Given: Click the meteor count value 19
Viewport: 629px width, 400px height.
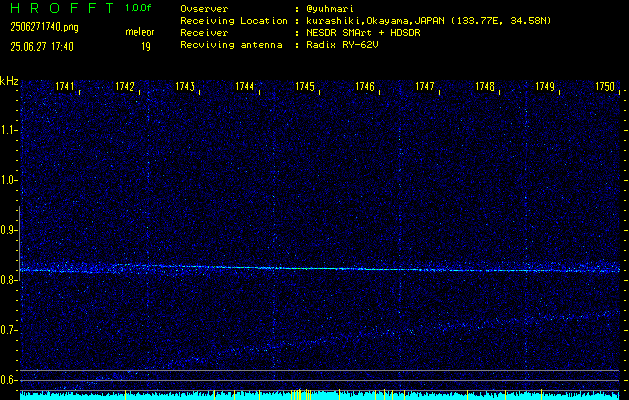Looking at the screenshot, I should (x=146, y=47).
